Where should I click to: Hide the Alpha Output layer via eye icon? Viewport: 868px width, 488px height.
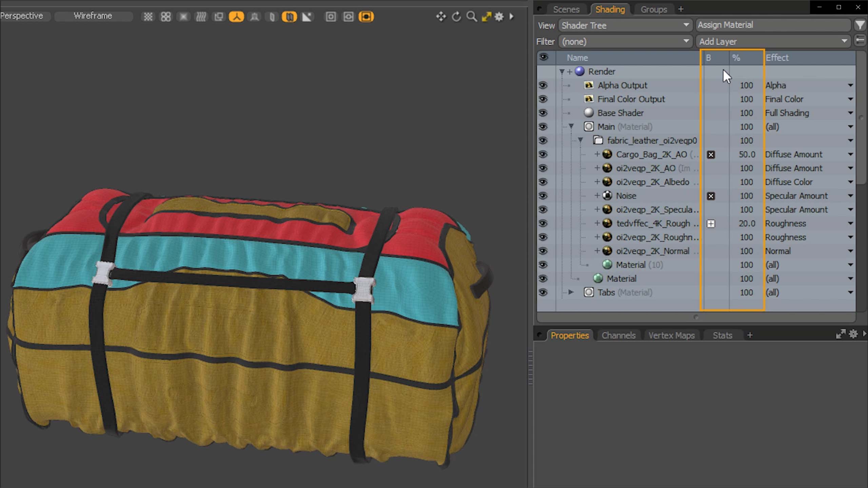543,85
